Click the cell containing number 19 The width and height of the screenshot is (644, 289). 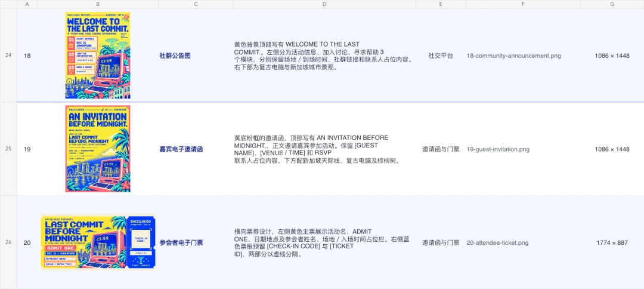click(x=27, y=149)
